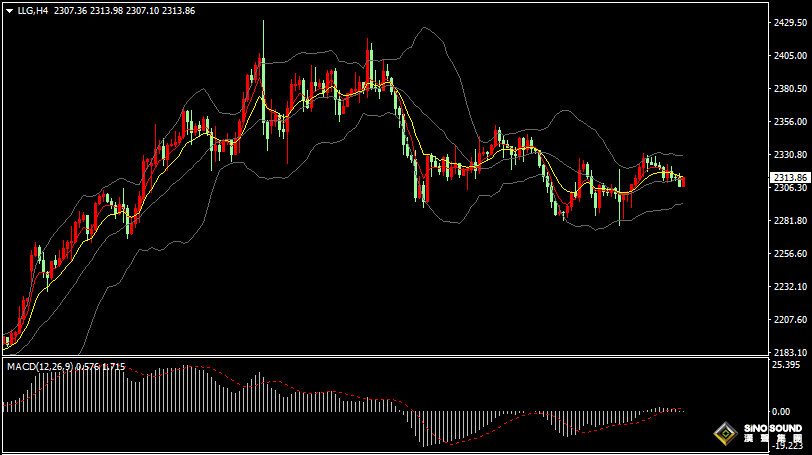
Task: Click the MACD 0.00 zero level label
Action: tap(783, 411)
